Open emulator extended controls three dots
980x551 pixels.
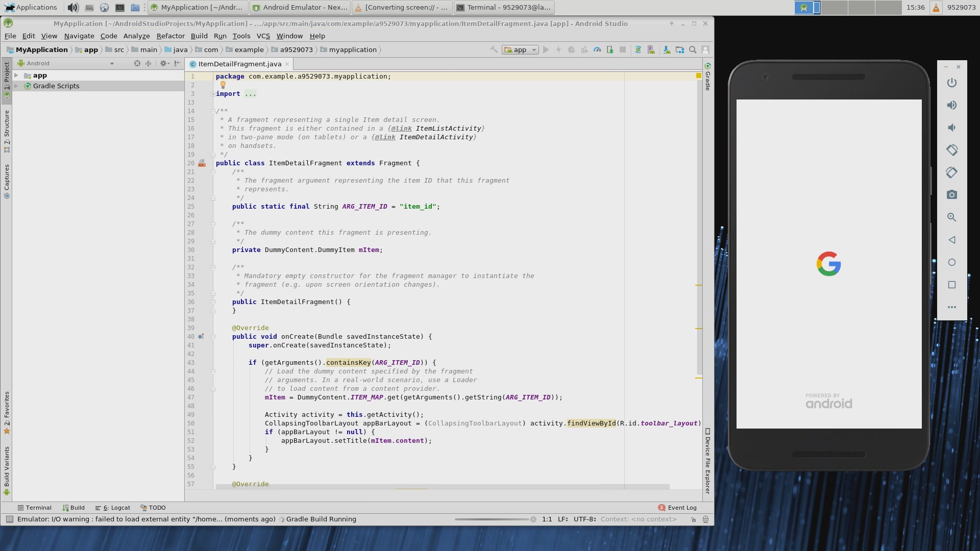tap(952, 307)
